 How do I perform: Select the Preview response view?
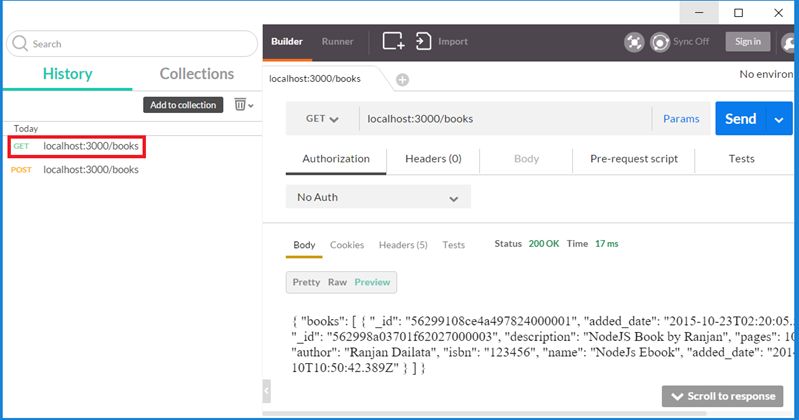(x=372, y=282)
